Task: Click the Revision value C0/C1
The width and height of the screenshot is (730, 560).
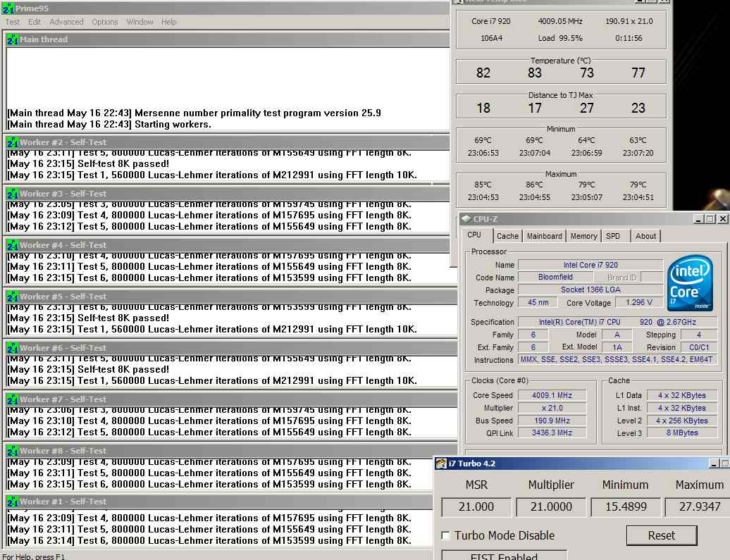Action: tap(699, 347)
